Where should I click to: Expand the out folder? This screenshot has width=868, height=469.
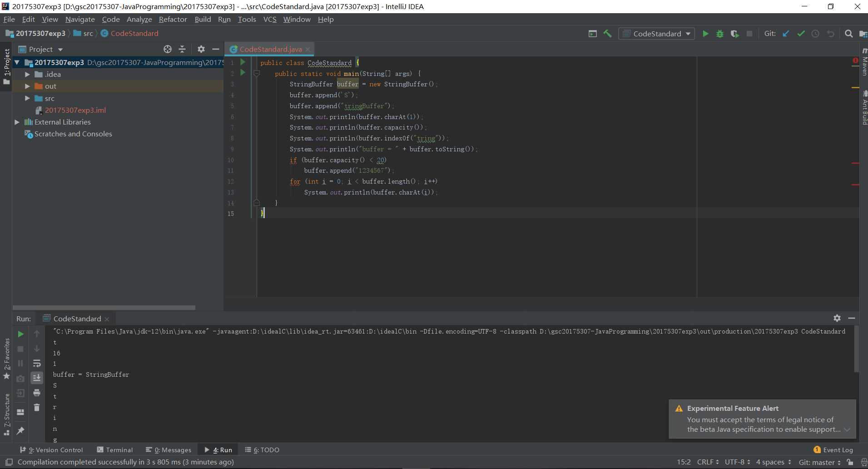coord(27,86)
